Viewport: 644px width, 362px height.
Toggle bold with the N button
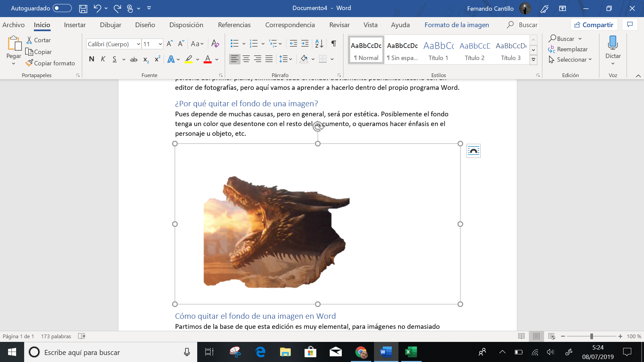[x=91, y=59]
